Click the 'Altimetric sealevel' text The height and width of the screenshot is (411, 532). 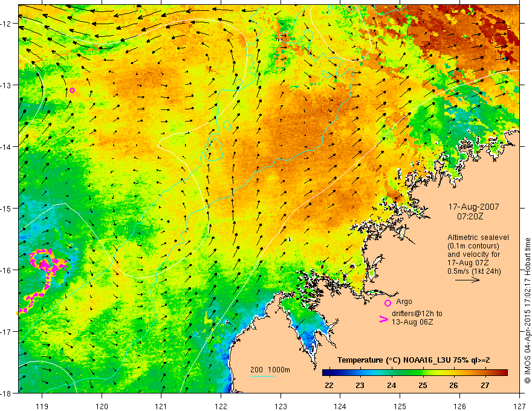[x=478, y=238]
